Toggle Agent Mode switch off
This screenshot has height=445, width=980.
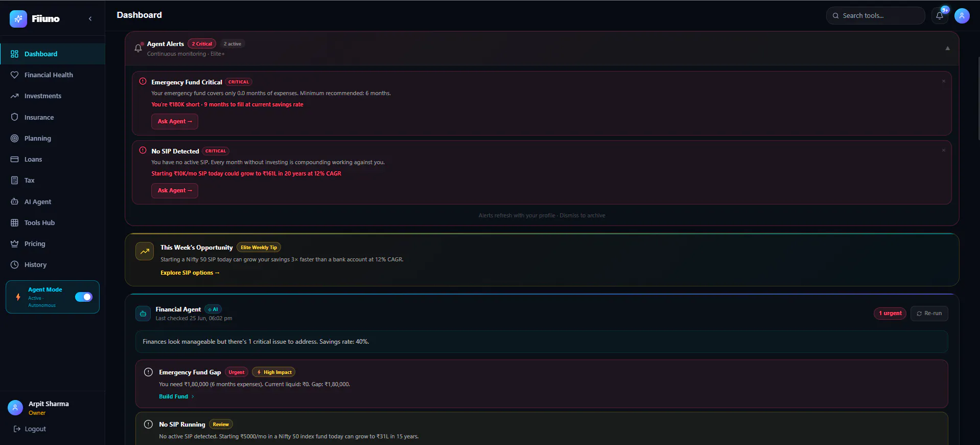[84, 297]
